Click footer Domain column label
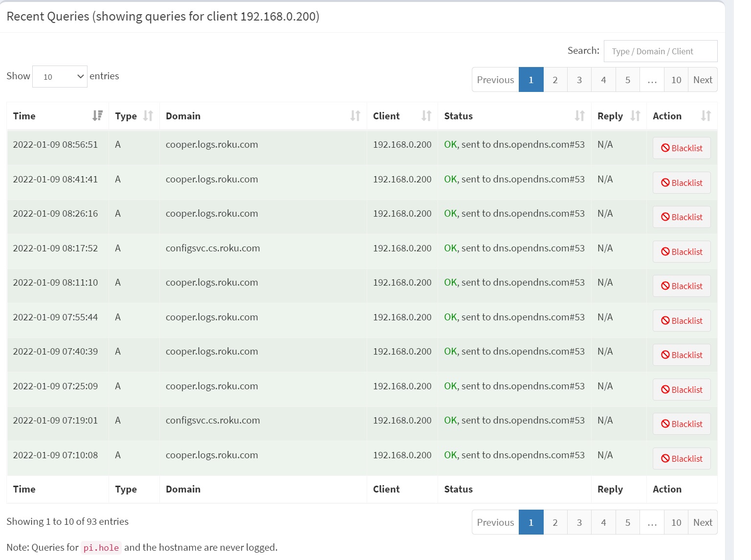751x560 pixels. [183, 489]
